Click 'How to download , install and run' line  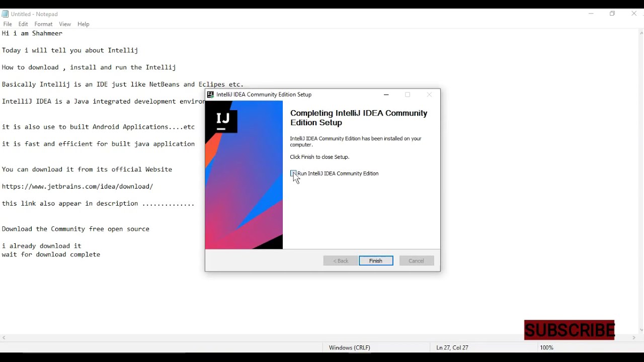pos(89,68)
